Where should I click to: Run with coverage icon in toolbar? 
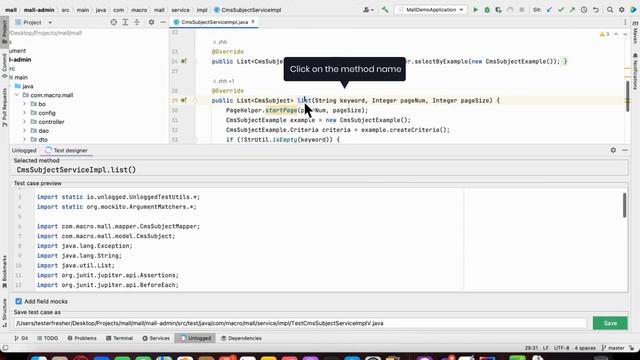click(x=498, y=10)
